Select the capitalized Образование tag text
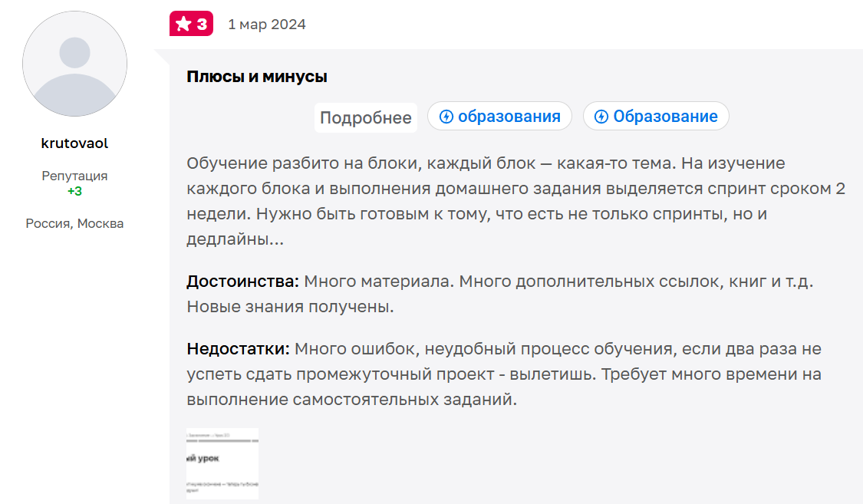This screenshot has height=504, width=863. tap(665, 117)
